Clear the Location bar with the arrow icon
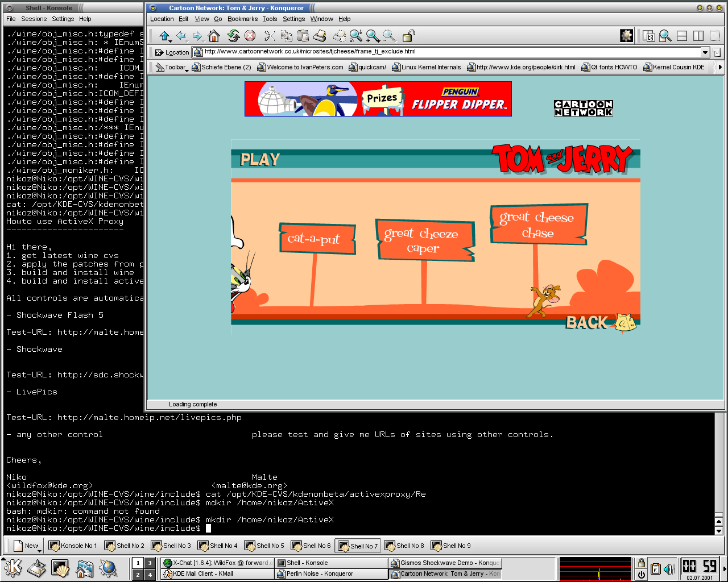This screenshot has height=582, width=728. (160, 52)
